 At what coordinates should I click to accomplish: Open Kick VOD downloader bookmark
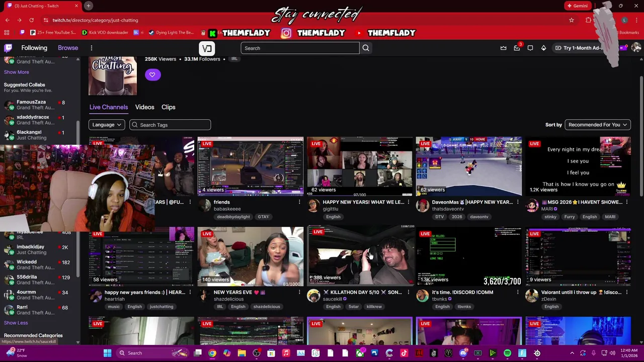tap(105, 33)
